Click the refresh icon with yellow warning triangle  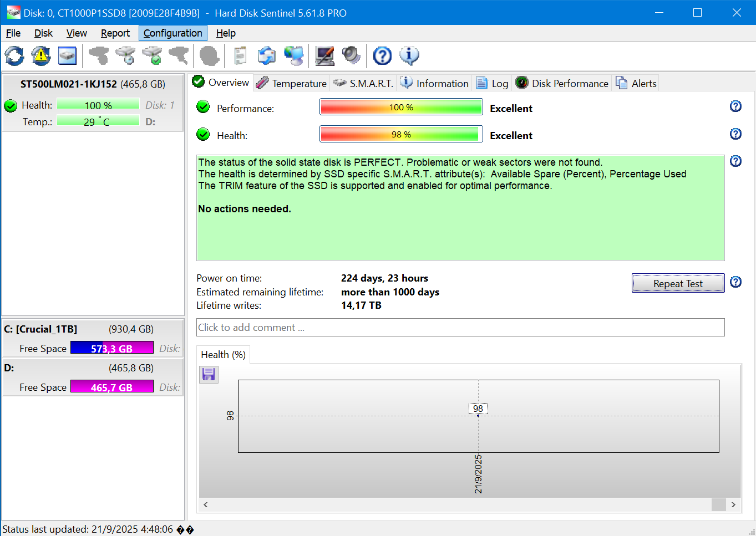(x=41, y=55)
